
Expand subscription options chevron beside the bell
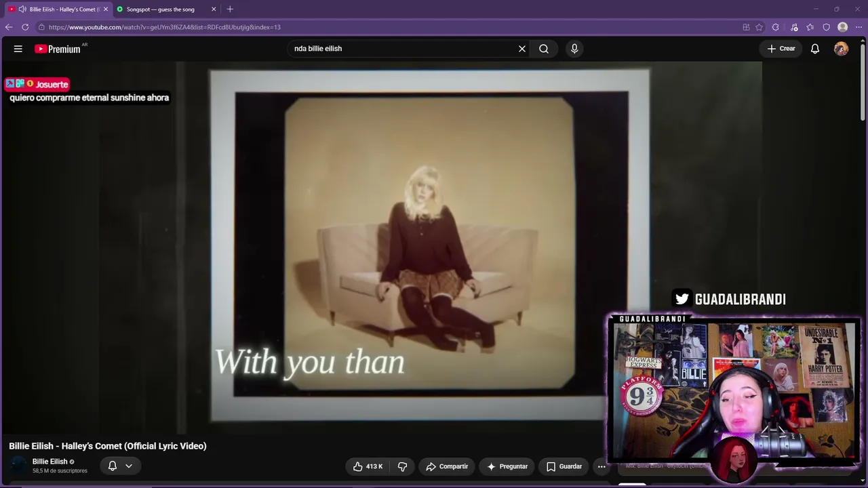[x=129, y=466]
